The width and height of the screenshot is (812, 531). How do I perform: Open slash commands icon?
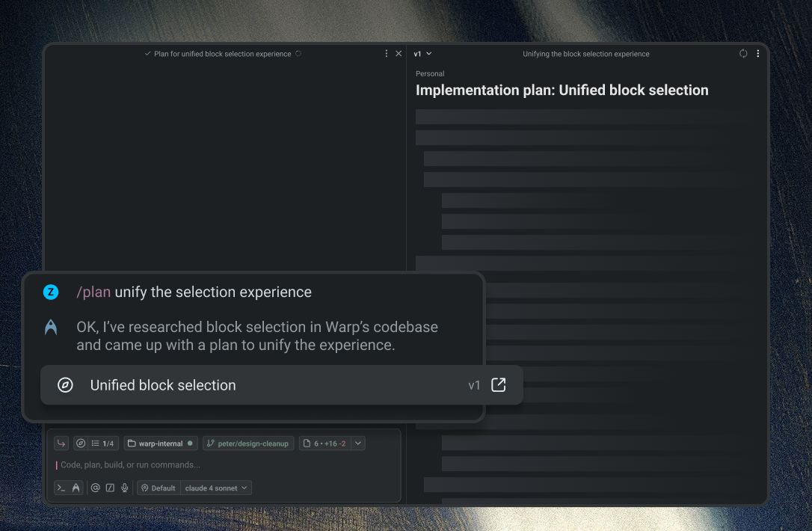[x=110, y=488]
